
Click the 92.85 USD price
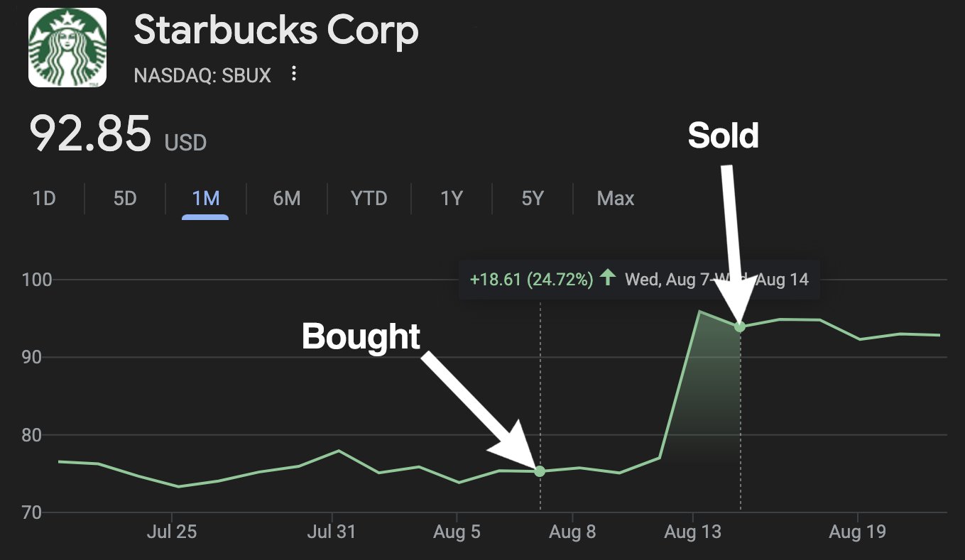click(x=117, y=135)
